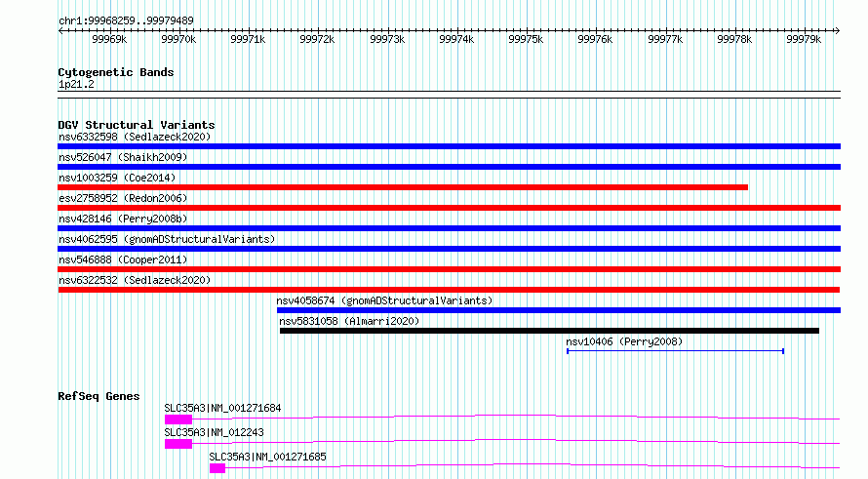
Task: Click the nsv10406 (Perry2008) label
Action: [x=624, y=341]
